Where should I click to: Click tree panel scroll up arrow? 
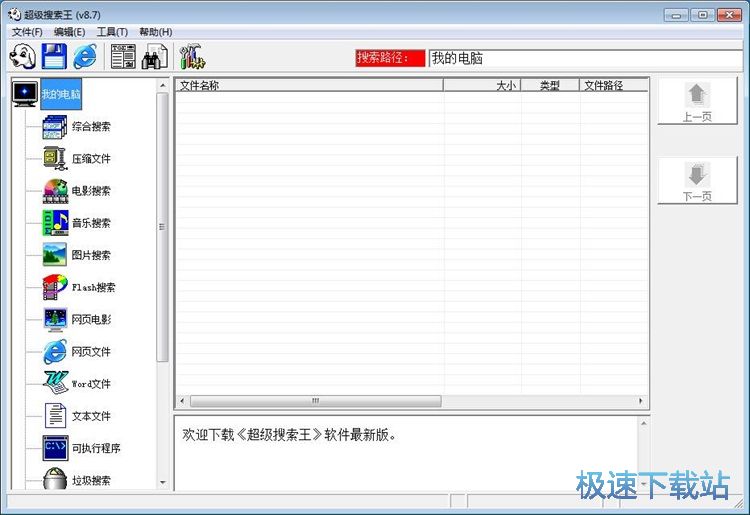(163, 85)
